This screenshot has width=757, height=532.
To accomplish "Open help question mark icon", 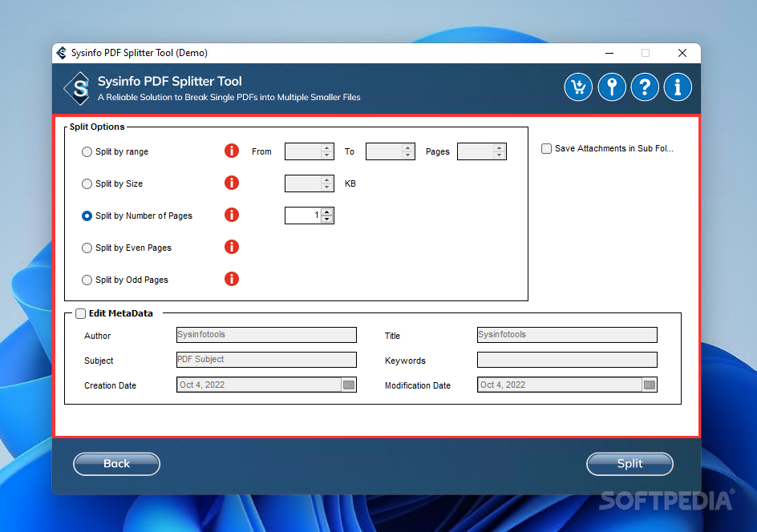I will click(645, 87).
